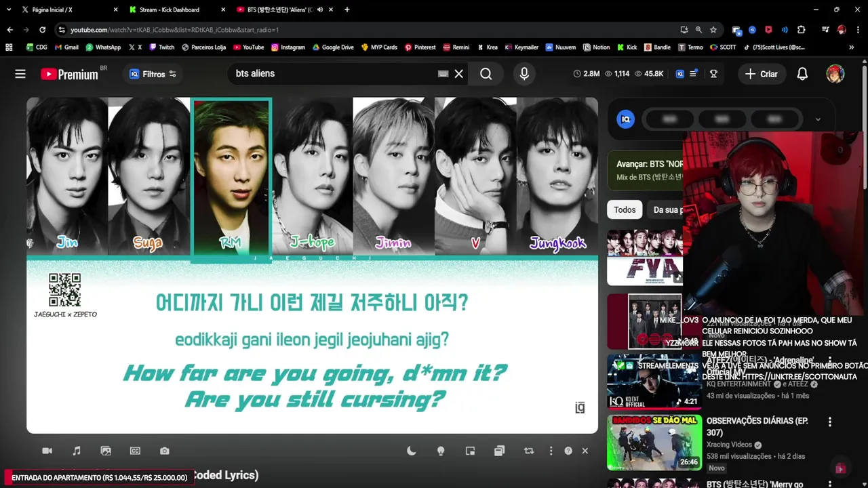Toggle the lightbulb icon under the player
868x488 pixels.
click(x=441, y=451)
